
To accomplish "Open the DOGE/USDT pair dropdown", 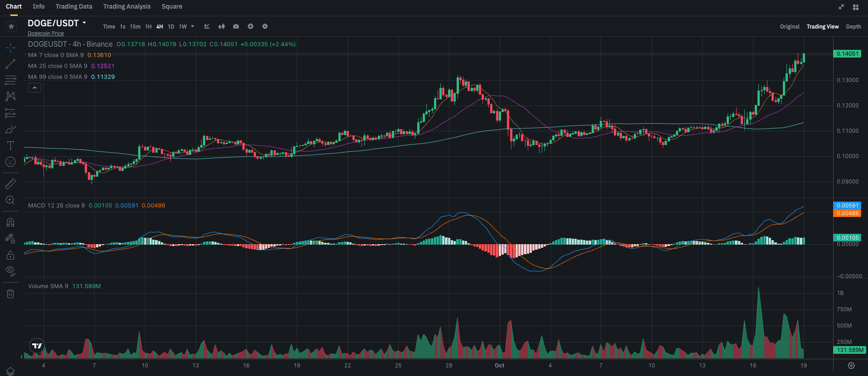I will (84, 23).
